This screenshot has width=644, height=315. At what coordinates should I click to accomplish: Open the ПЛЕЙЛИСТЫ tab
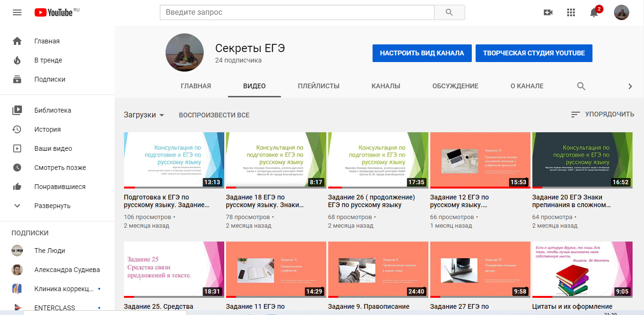(319, 86)
